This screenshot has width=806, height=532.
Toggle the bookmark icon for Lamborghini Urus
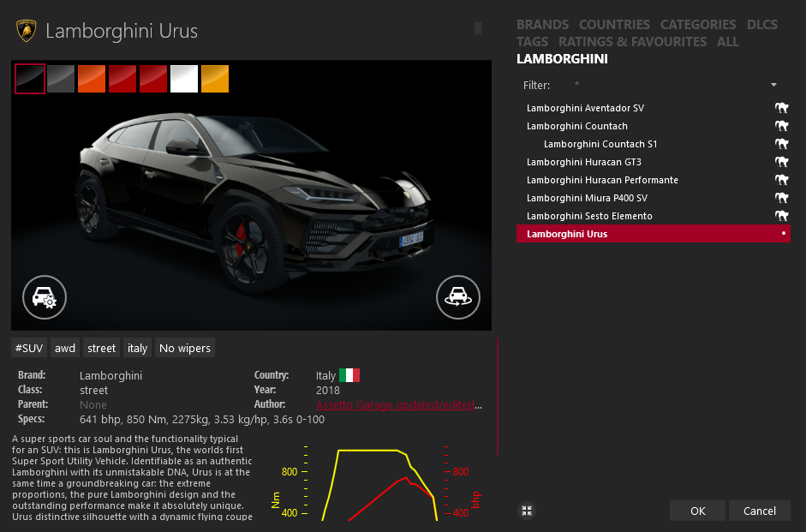[478, 29]
